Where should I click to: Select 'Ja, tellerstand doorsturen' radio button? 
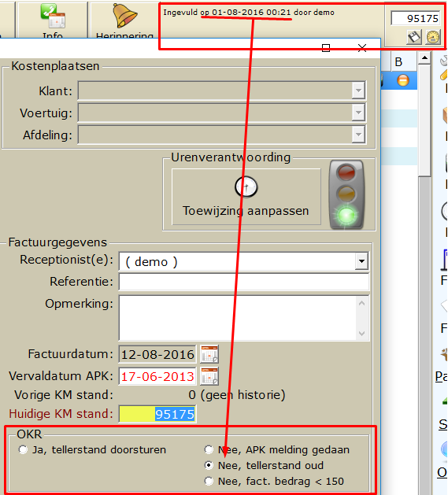click(23, 449)
